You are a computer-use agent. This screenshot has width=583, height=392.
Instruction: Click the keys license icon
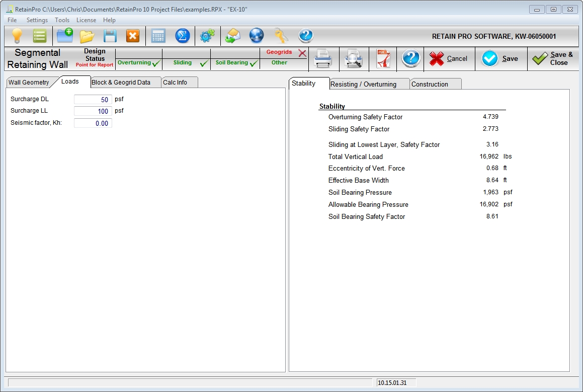click(x=281, y=36)
